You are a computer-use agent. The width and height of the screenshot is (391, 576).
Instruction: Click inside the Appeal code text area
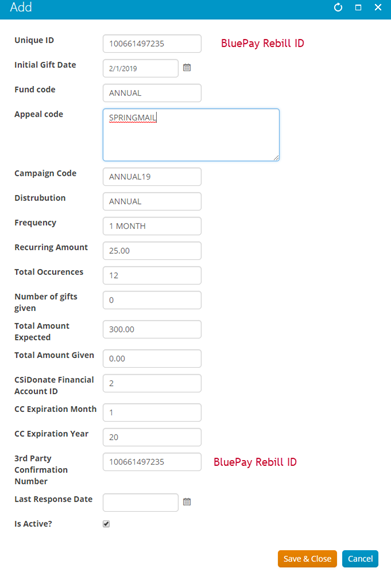click(191, 135)
